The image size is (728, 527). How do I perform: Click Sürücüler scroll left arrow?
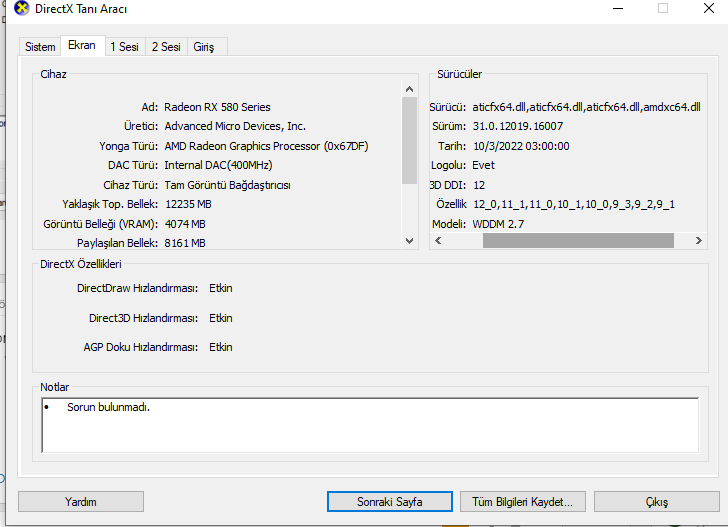click(438, 241)
